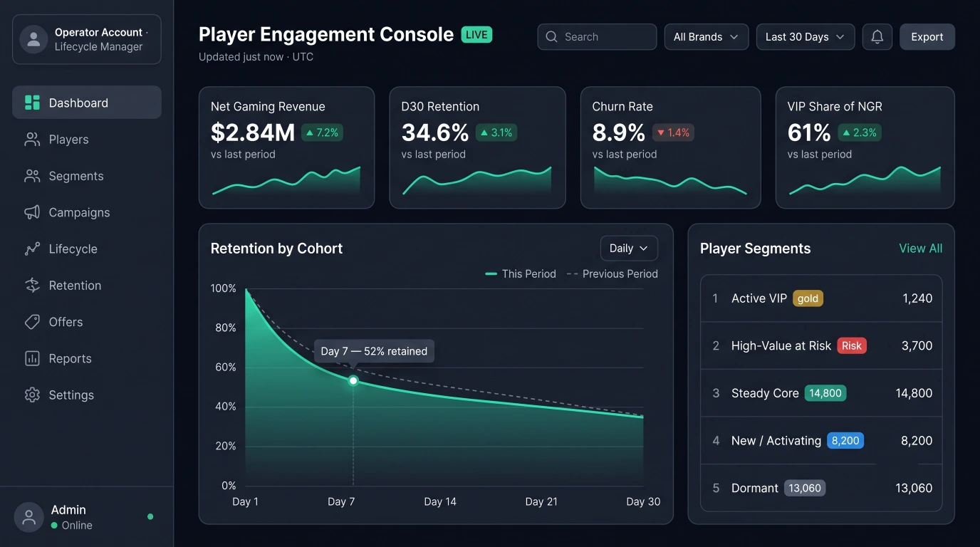Select the High-Value at Risk segment row
This screenshot has height=547, width=980.
pos(821,345)
